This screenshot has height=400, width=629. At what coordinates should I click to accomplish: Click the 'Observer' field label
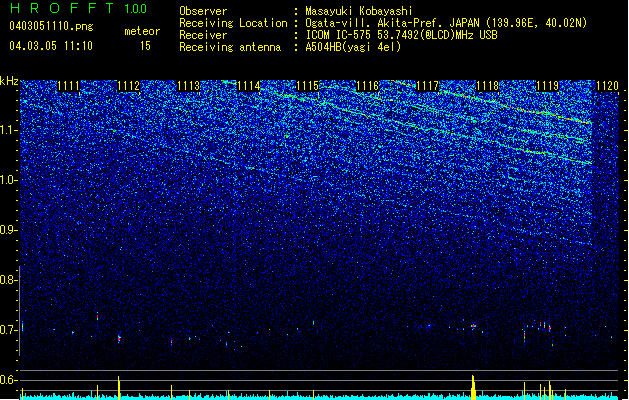[x=203, y=11]
